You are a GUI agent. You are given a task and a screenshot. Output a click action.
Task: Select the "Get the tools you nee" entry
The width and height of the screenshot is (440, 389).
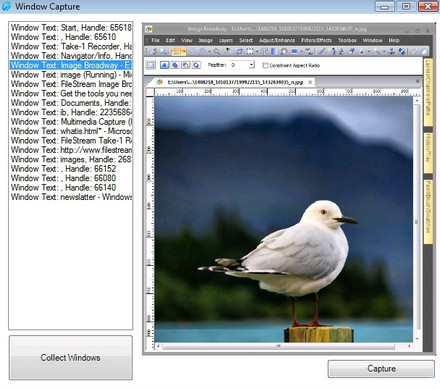tap(71, 93)
